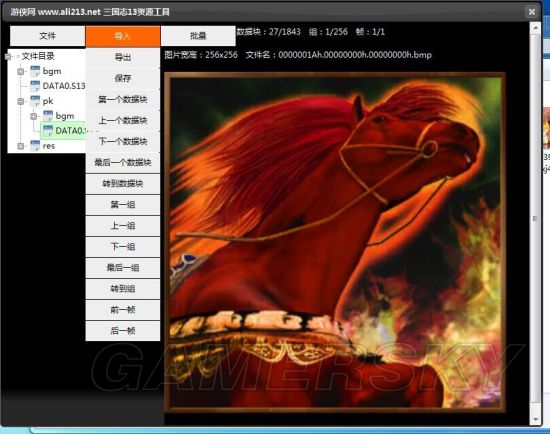Collapse the 文件目录 root node

[x=8, y=56]
